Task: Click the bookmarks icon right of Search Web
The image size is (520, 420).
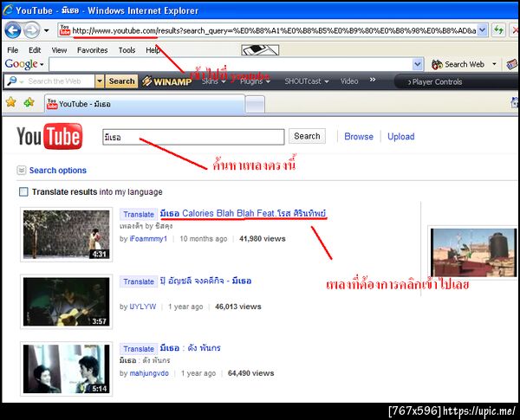Action: (512, 64)
